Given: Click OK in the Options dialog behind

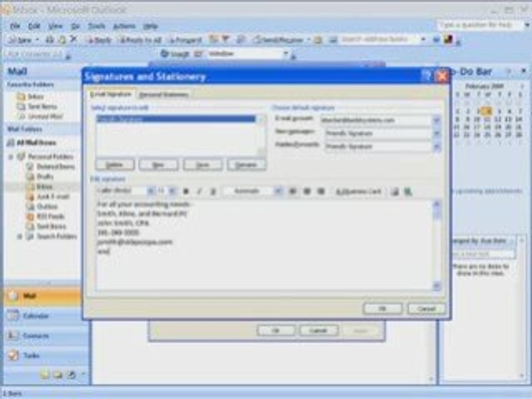Looking at the screenshot, I should click(275, 330).
